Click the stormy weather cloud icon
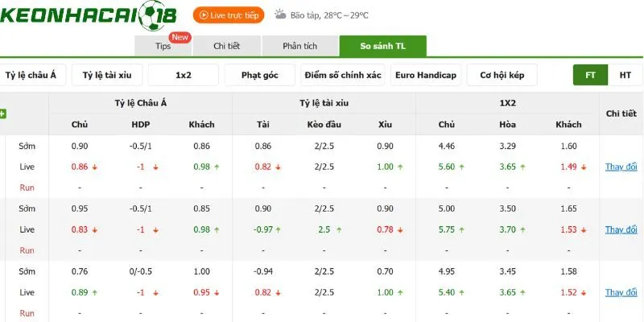 tap(280, 14)
